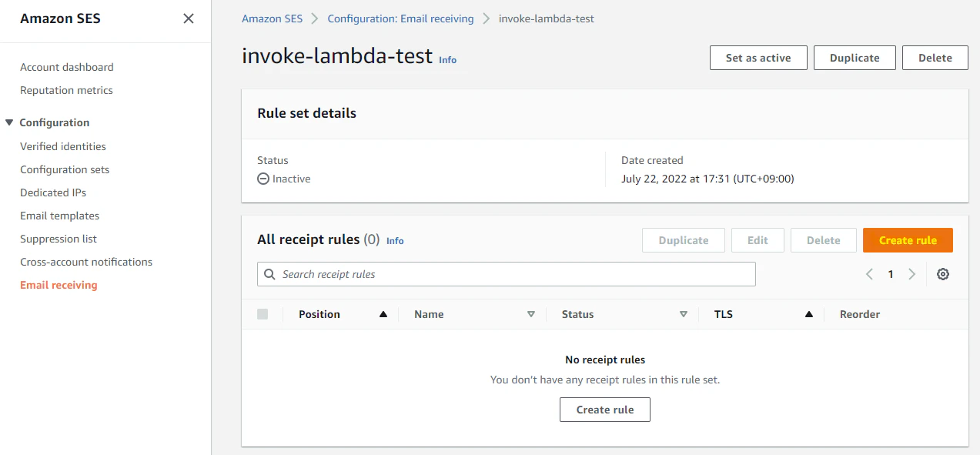Image resolution: width=980 pixels, height=455 pixels.
Task: Open Verified identities page
Action: coord(63,146)
